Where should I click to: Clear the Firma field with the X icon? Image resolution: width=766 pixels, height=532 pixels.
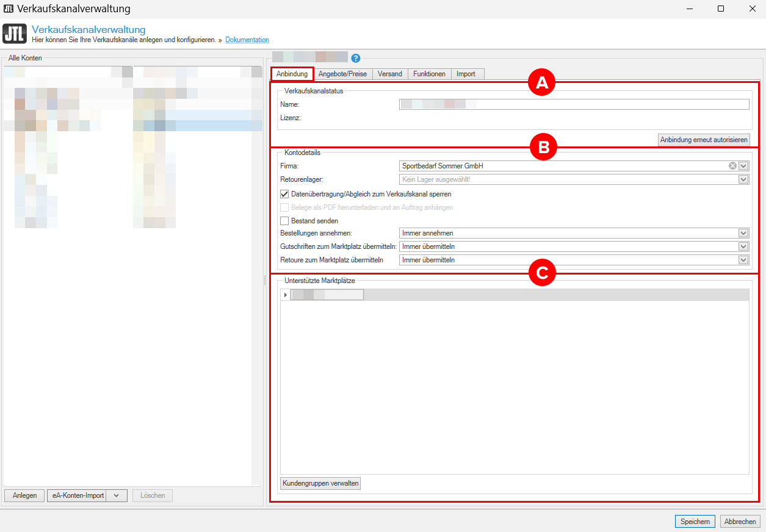[732, 165]
